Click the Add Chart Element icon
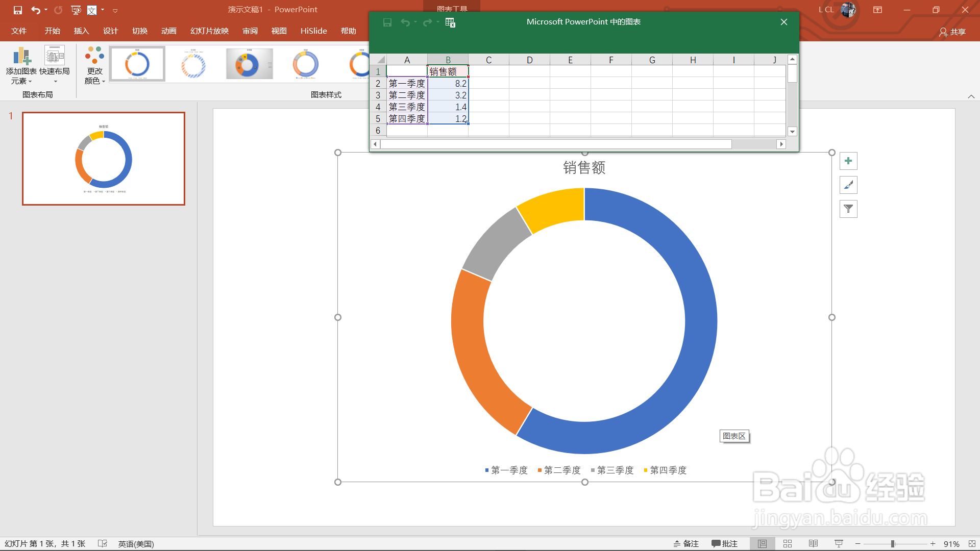 21,56
